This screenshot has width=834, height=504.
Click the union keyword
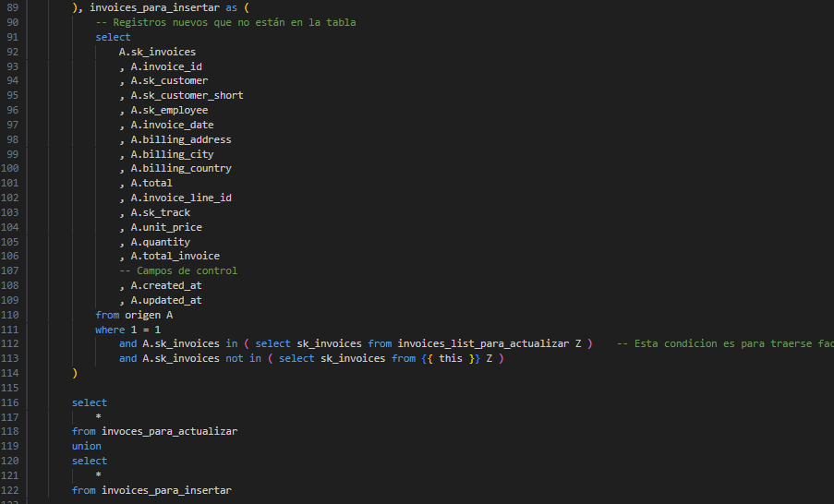[x=87, y=446]
